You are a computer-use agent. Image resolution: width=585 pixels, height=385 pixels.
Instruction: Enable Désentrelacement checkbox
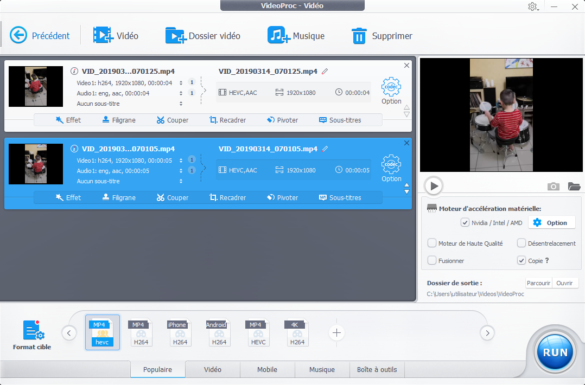[521, 243]
